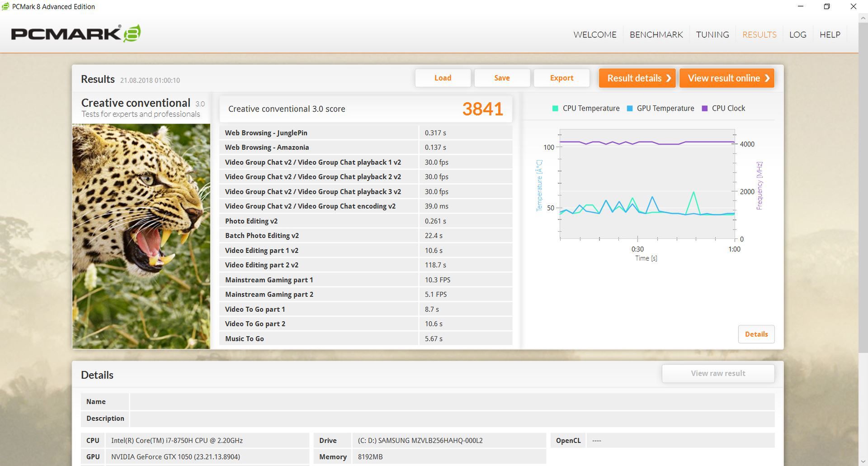Click the green CPU Temperature legend marker
The height and width of the screenshot is (466, 868).
tap(555, 108)
